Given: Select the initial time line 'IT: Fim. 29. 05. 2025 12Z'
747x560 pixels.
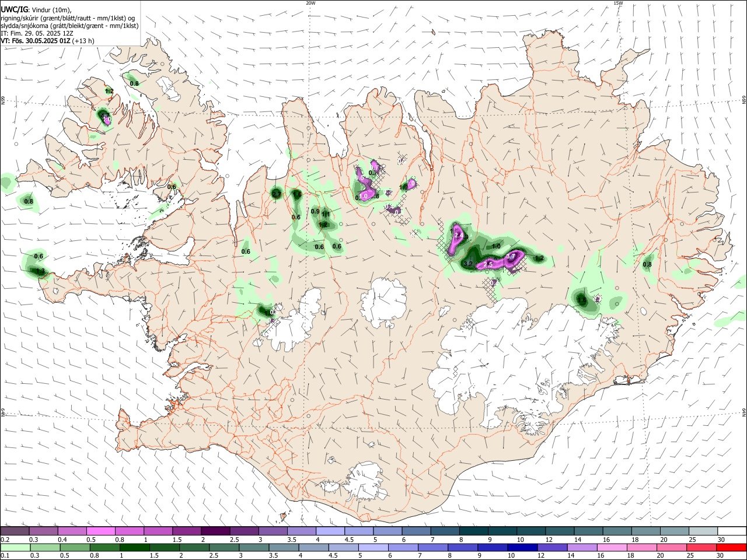Looking at the screenshot, I should pos(37,33).
